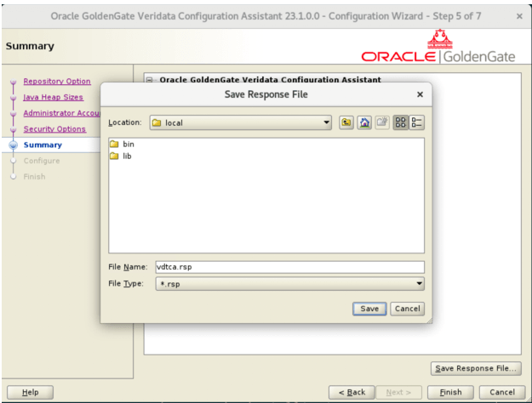Select the lib folder name

(x=127, y=156)
